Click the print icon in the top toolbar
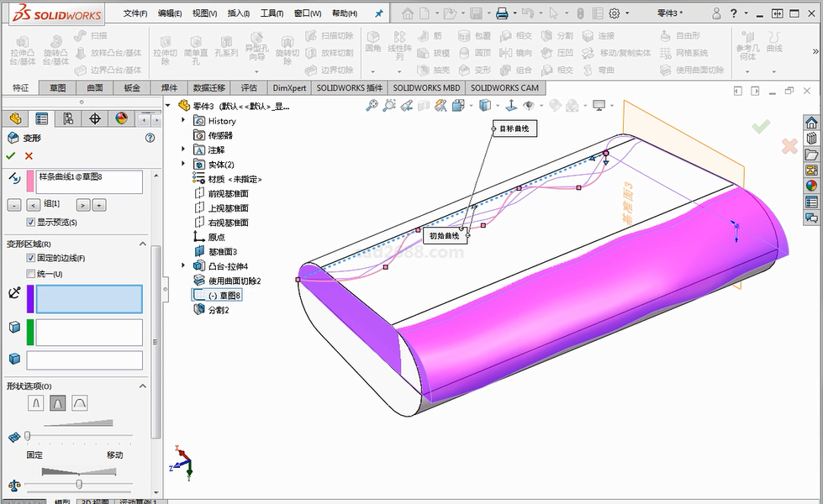The image size is (823, 504). click(x=502, y=13)
